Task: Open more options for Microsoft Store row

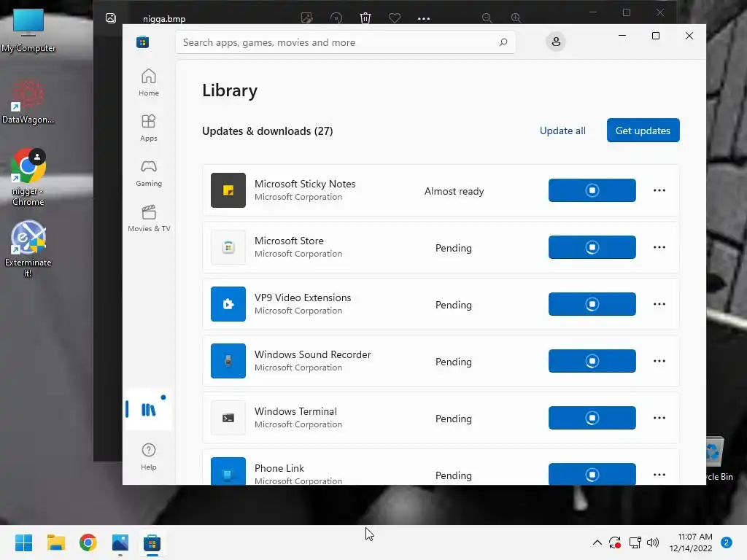Action: tap(659, 247)
